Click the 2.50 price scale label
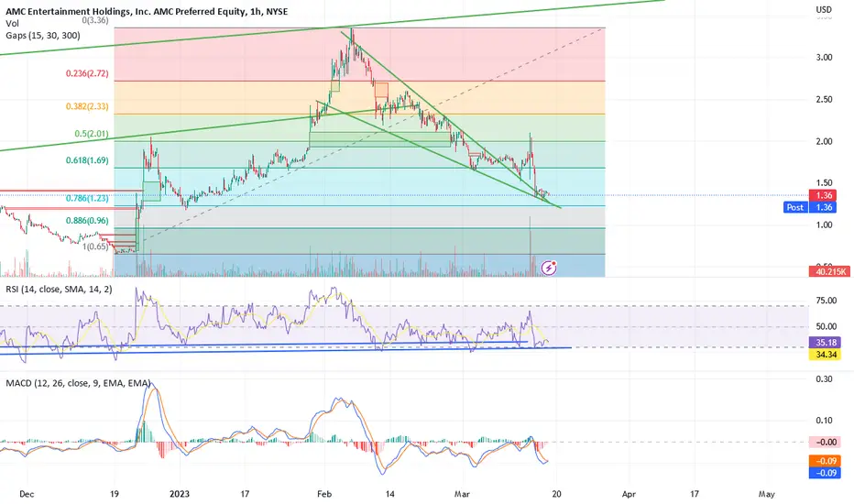Image resolution: width=854 pixels, height=504 pixels. [824, 99]
